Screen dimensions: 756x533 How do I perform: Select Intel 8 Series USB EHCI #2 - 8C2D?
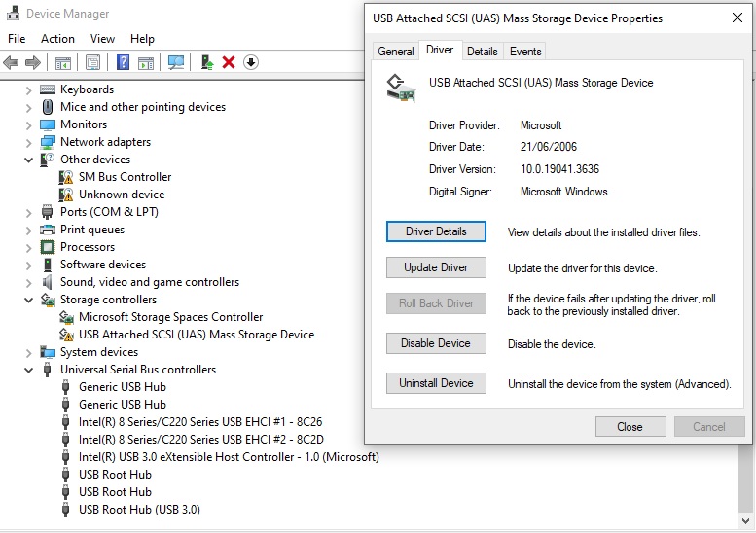coord(201,440)
